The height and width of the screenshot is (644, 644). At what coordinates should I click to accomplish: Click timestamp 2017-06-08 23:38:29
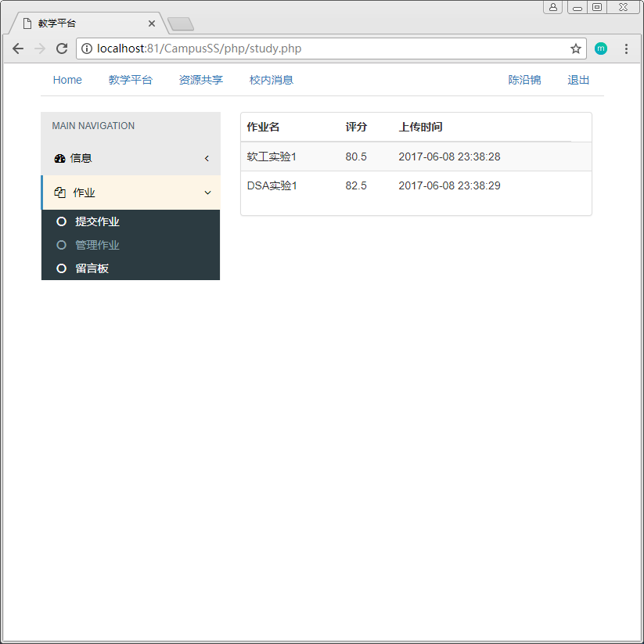pyautogui.click(x=449, y=185)
